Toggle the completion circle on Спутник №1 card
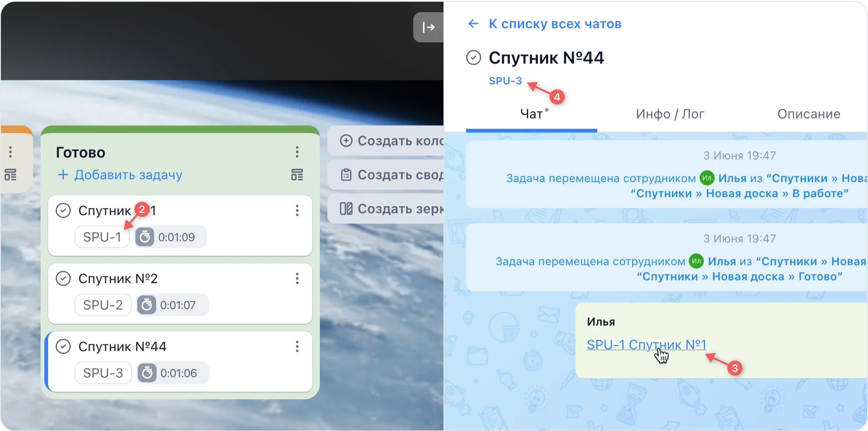Screen dimensions: 868x431 63,210
